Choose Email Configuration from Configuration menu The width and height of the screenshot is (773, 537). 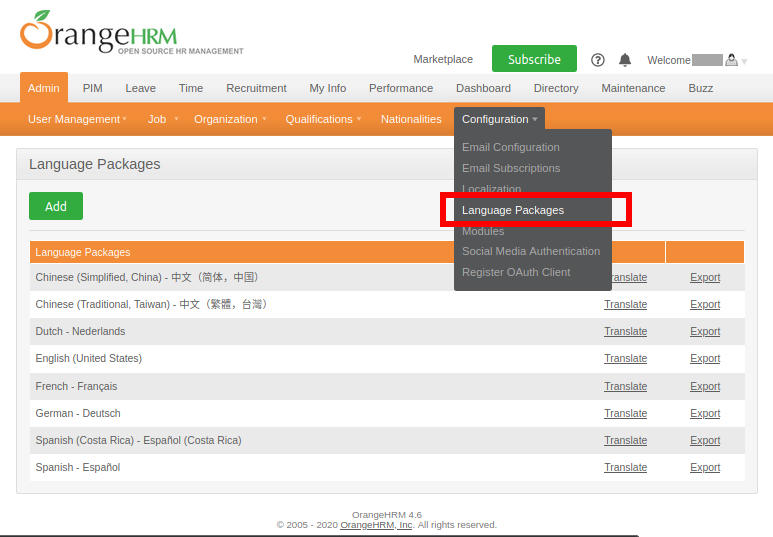click(x=511, y=147)
